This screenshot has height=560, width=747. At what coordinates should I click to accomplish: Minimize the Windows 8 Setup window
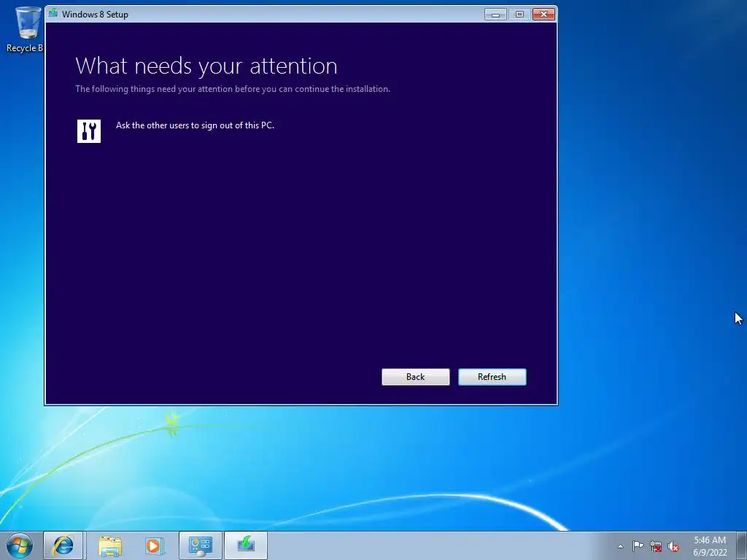coord(495,15)
